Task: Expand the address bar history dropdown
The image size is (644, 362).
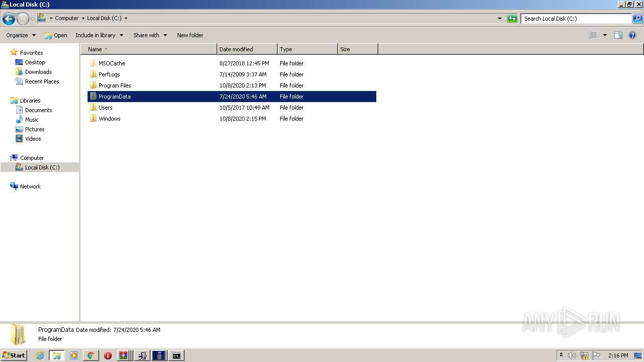Action: [500, 19]
